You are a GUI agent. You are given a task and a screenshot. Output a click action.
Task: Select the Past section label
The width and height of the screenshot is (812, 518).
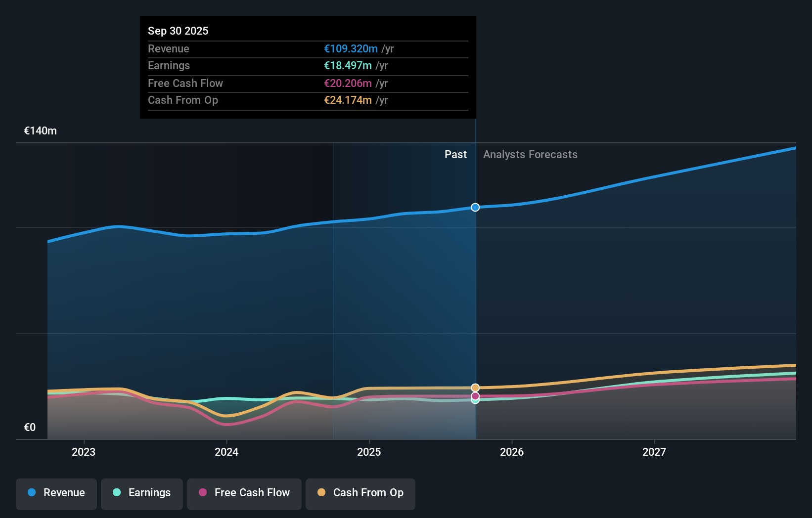click(x=455, y=154)
